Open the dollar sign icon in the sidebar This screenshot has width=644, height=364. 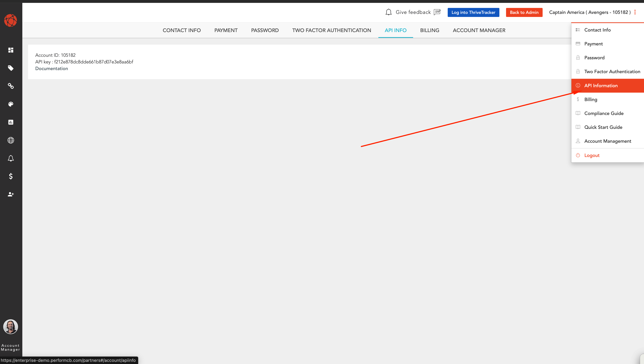(11, 176)
